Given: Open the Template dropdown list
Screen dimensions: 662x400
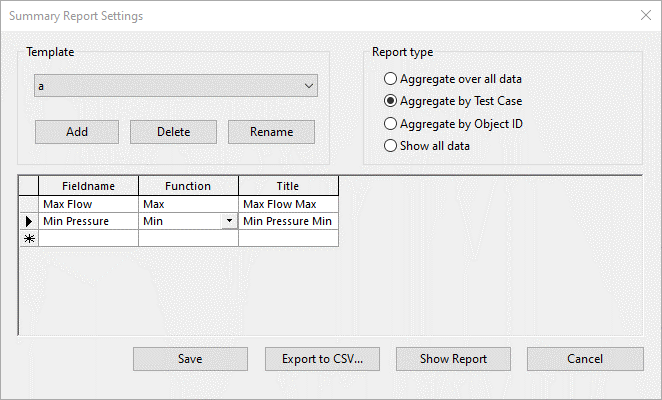Looking at the screenshot, I should click(308, 87).
